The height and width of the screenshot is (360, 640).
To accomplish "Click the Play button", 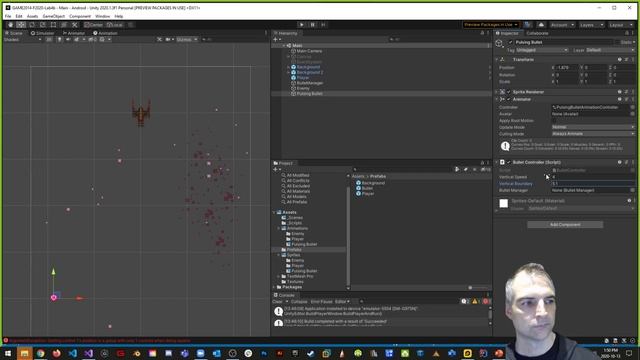I will click(302, 25).
